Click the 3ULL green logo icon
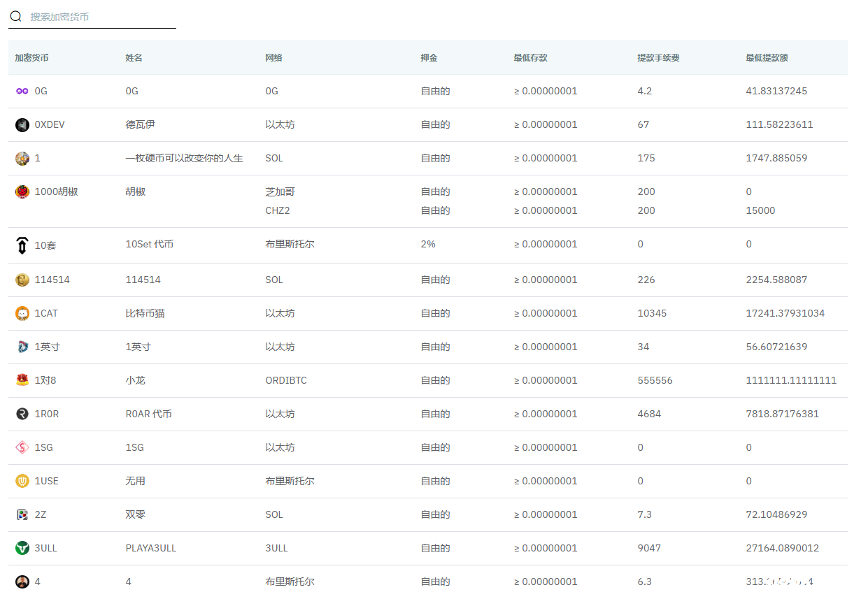Screen dimensions: 868x592 pyautogui.click(x=22, y=548)
